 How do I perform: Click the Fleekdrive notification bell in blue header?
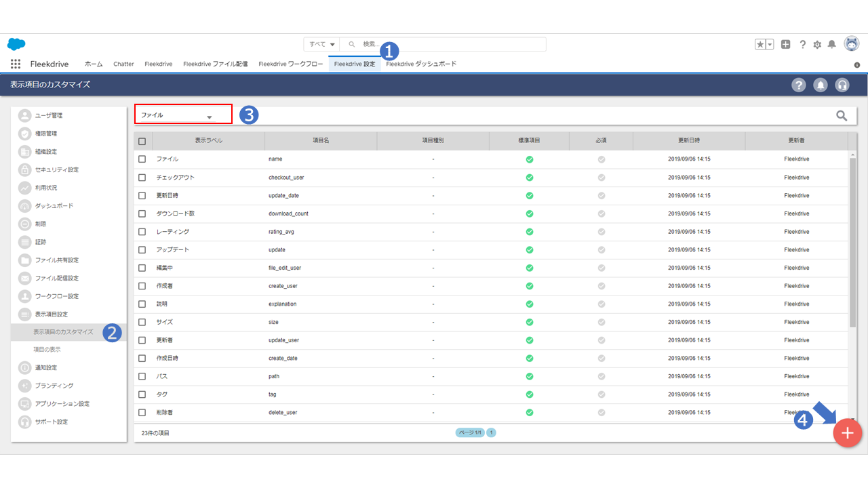pos(821,85)
